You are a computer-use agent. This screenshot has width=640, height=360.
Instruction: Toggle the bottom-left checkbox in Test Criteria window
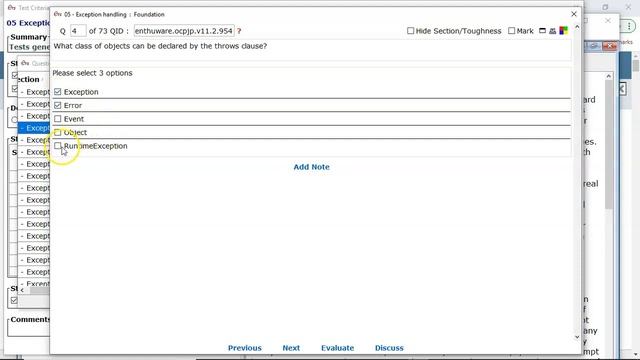point(14,300)
